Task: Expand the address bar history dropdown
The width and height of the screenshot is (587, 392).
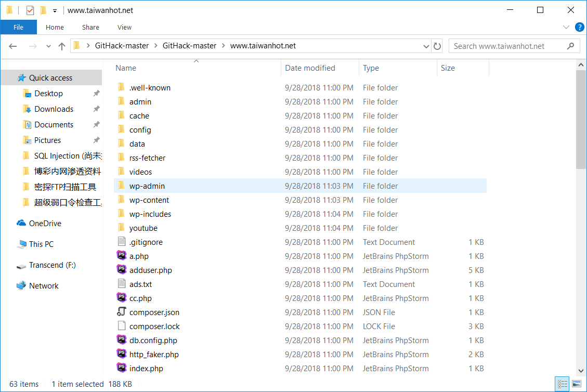Action: pos(426,46)
